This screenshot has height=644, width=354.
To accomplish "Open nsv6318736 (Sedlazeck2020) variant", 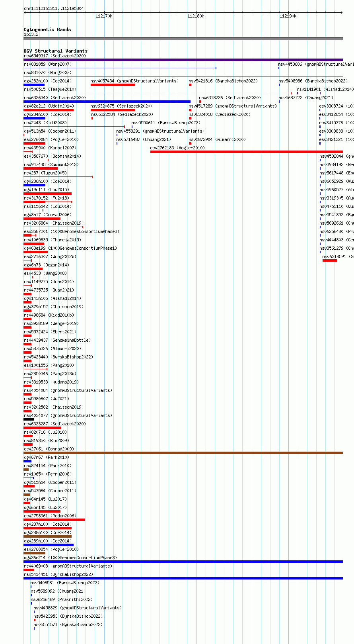I will 230,98.
